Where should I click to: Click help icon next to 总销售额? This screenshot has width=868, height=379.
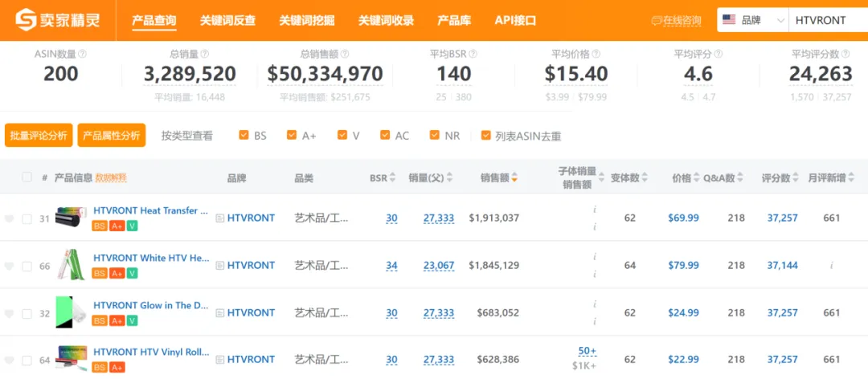[x=345, y=55]
